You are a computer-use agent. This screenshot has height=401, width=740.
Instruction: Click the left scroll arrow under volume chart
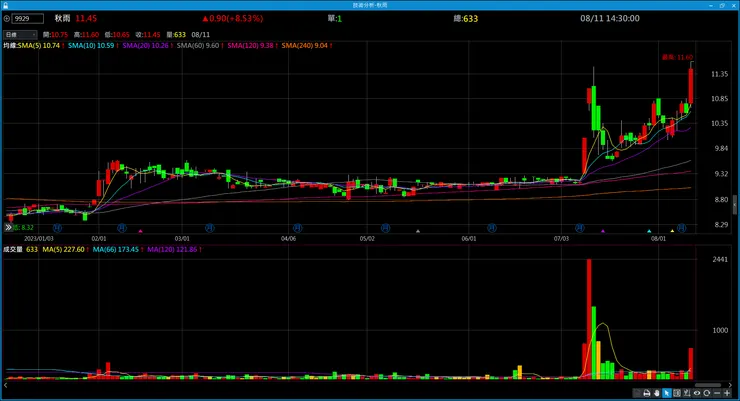click(x=5, y=385)
